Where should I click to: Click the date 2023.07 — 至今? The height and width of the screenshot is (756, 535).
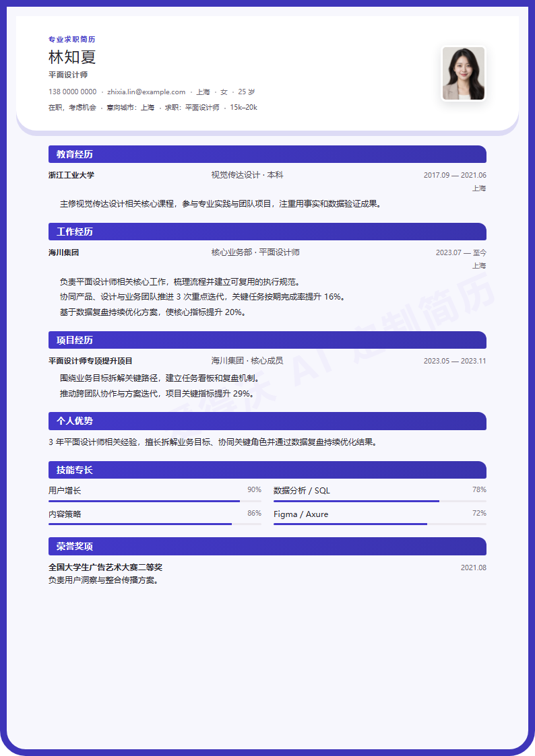point(461,252)
